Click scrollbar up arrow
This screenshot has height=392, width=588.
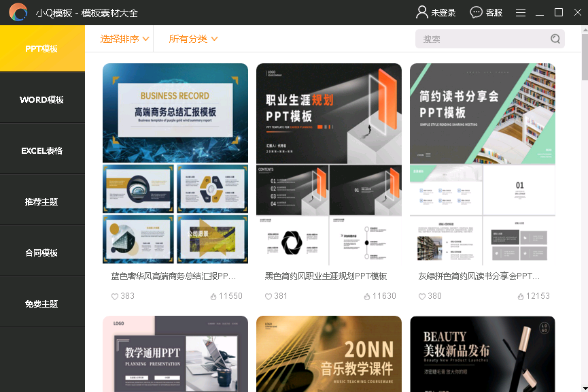585,29
